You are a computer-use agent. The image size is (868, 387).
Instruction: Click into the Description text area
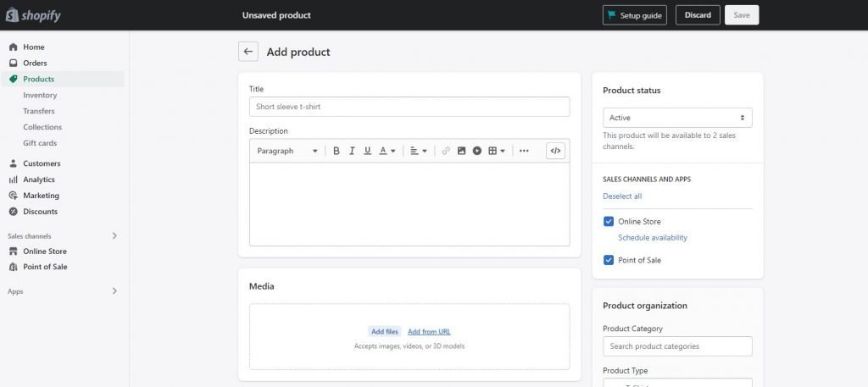409,204
